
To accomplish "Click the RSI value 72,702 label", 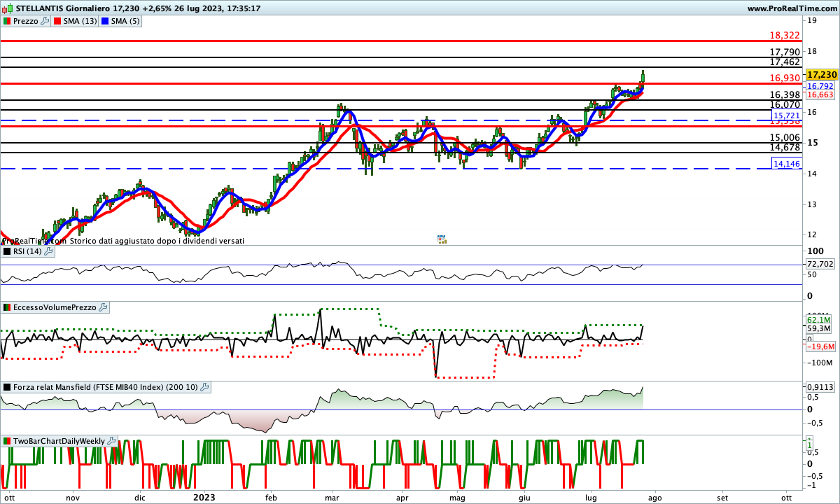I will [820, 264].
